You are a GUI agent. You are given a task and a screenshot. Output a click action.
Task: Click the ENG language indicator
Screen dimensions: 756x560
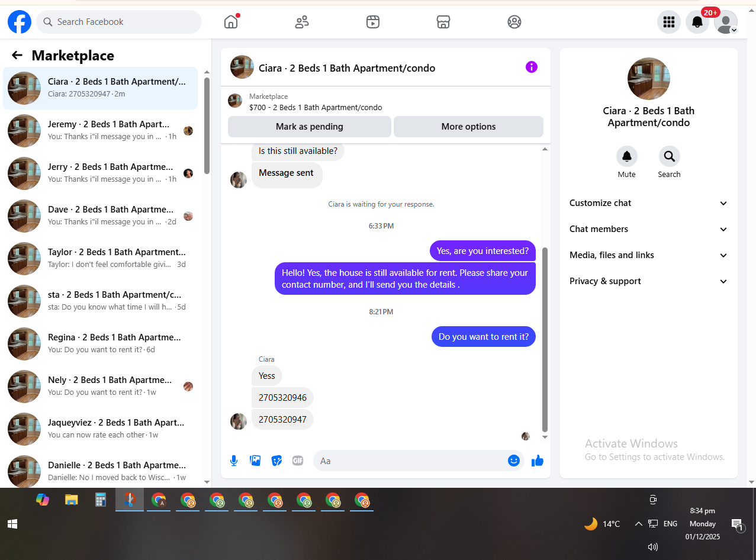coord(670,524)
